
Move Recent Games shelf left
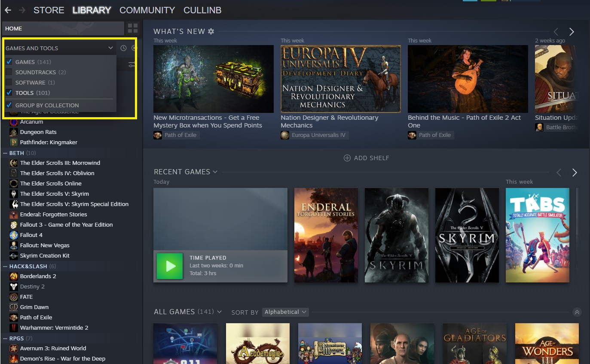[559, 173]
